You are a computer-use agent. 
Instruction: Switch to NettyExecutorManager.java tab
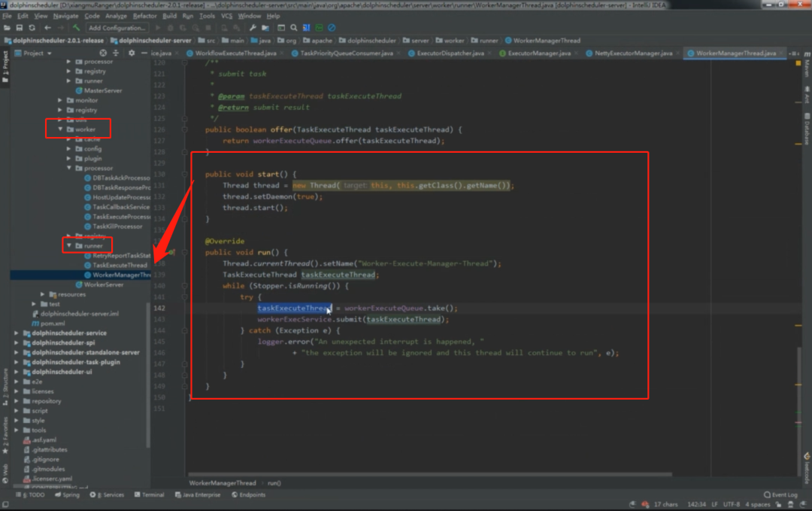(633, 53)
